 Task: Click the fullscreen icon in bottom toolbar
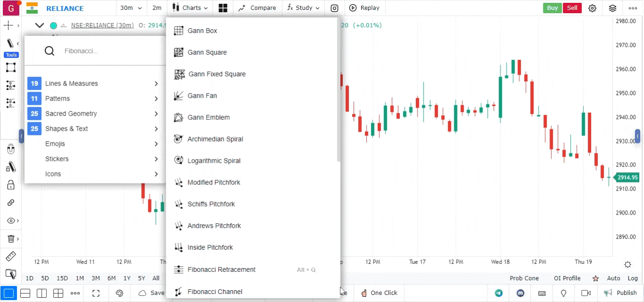(x=96, y=293)
